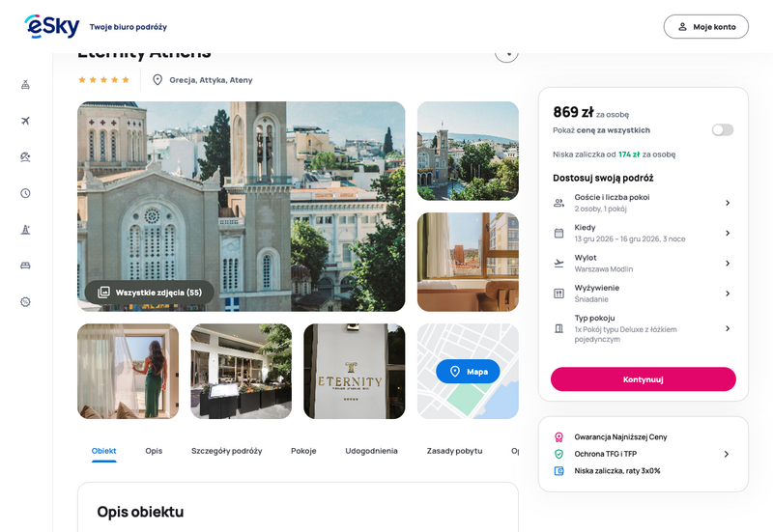The image size is (773, 532).
Task: Click the 'Warszawa Modlin' value
Action: click(x=603, y=269)
